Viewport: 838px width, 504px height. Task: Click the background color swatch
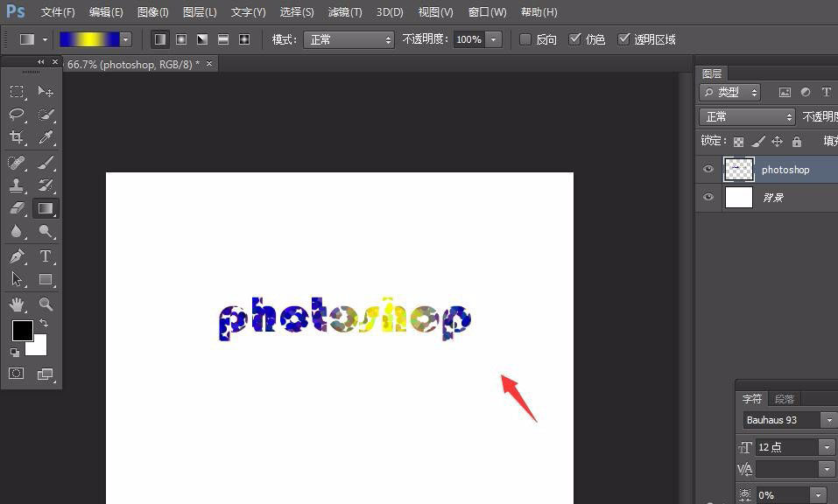click(39, 348)
